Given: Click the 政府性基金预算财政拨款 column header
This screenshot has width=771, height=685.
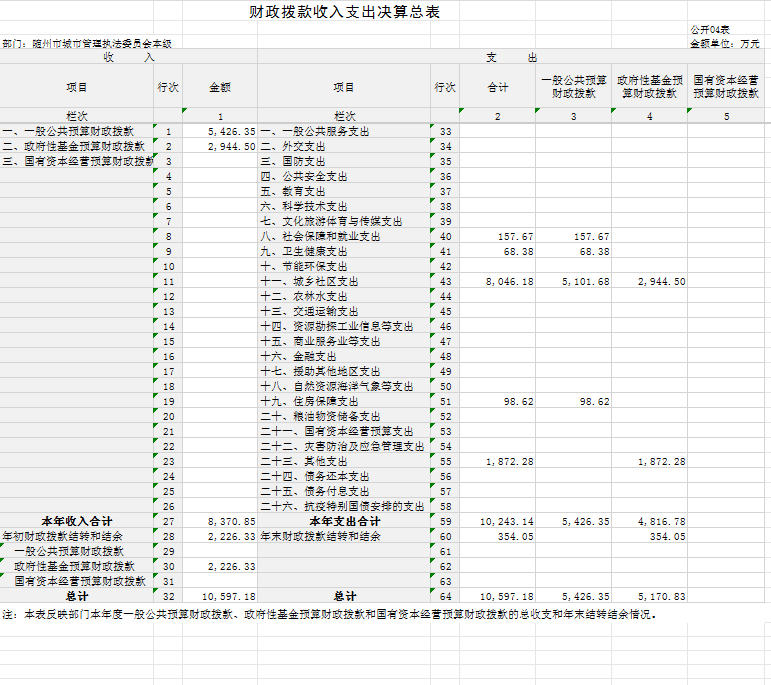Looking at the screenshot, I should click(x=650, y=86).
